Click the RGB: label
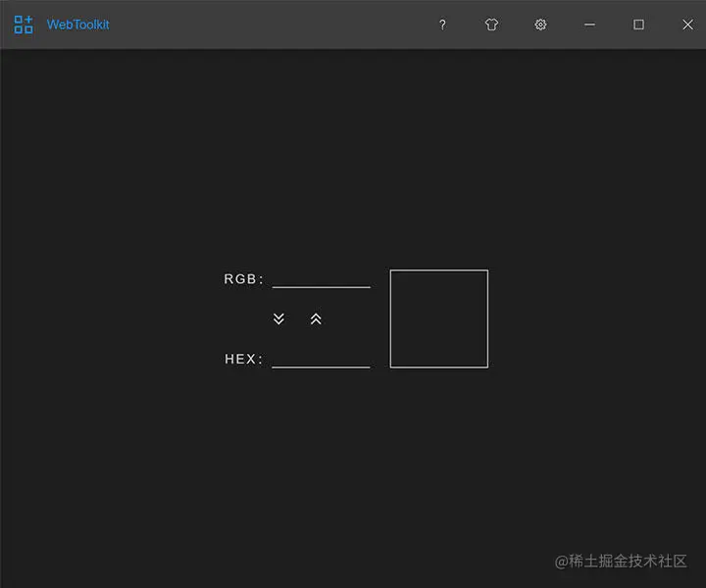 coord(243,279)
